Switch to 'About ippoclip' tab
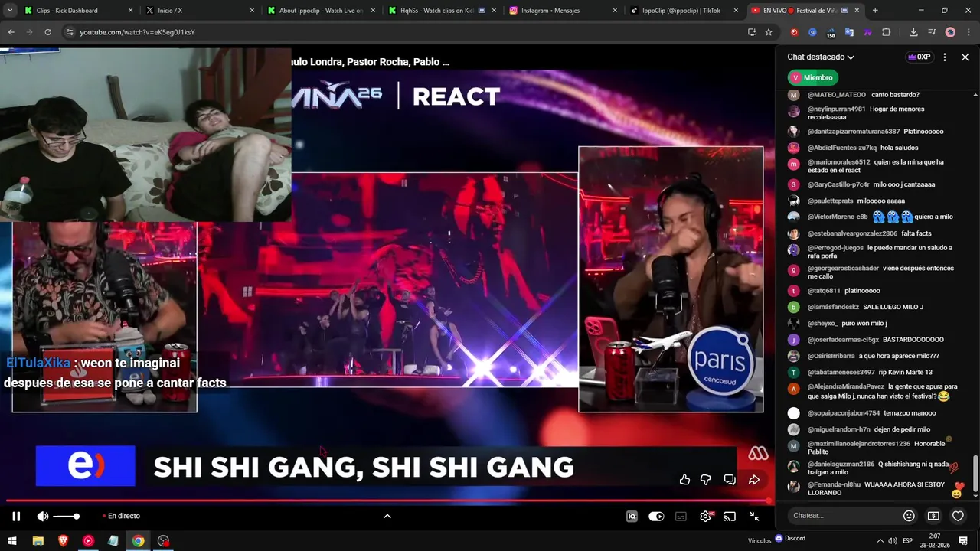The image size is (980, 551). [x=322, y=11]
